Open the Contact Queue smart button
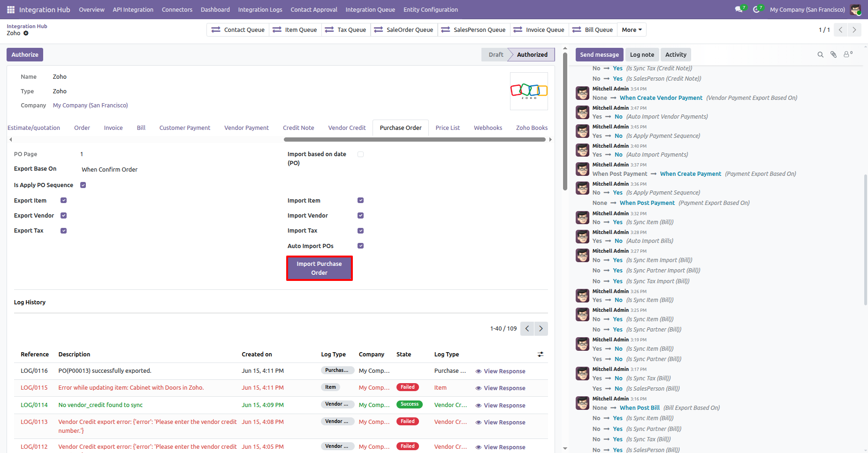 pyautogui.click(x=238, y=30)
